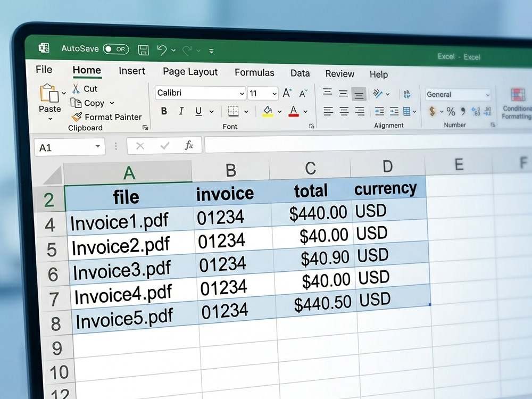Click the Center alignment icon
The width and height of the screenshot is (532, 399).
[x=344, y=111]
